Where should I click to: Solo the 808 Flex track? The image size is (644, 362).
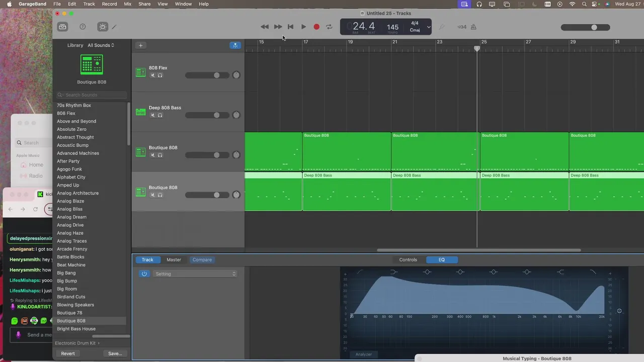click(160, 75)
